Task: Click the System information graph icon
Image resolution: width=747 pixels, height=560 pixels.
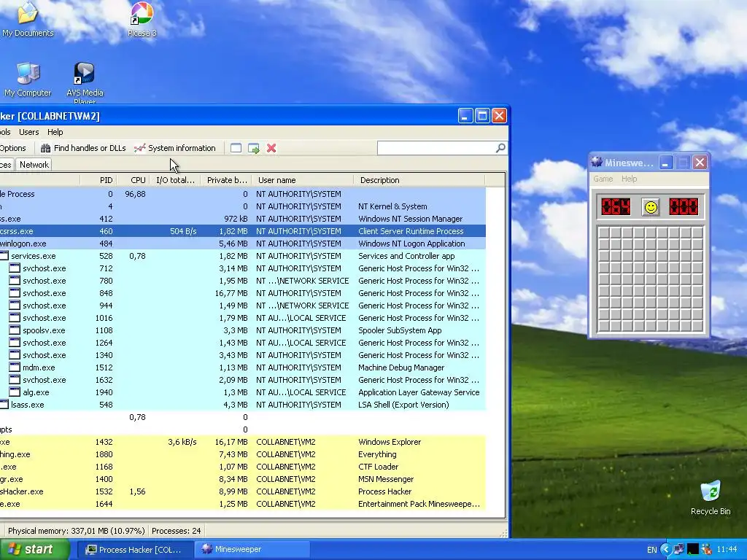Action: [x=139, y=148]
